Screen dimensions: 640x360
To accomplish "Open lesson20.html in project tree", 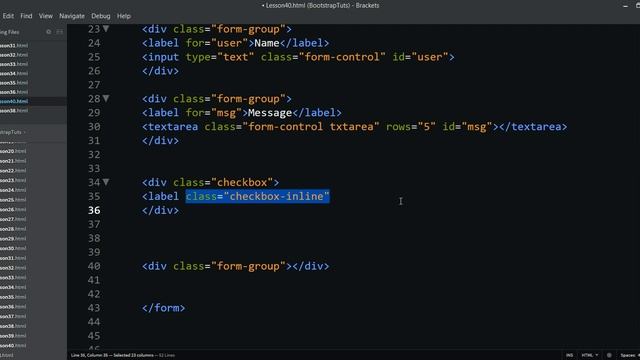I will 13,151.
